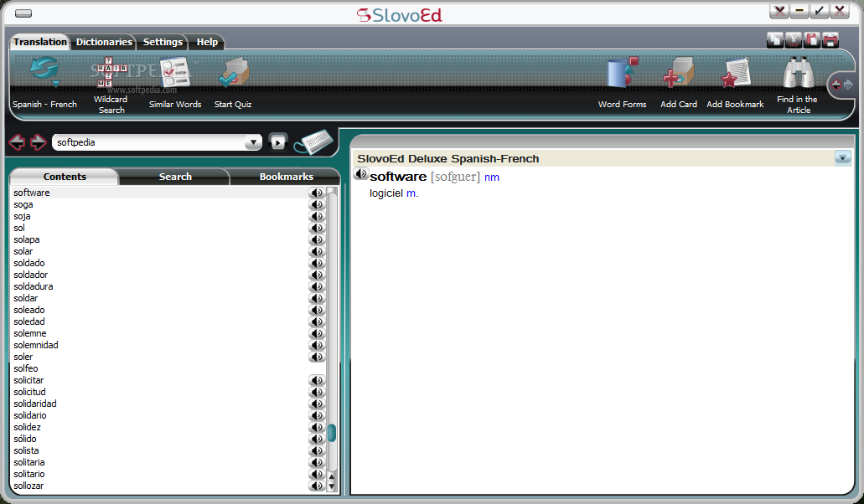The width and height of the screenshot is (864, 504).
Task: Click the list scrollbar up arrow
Action: pyautogui.click(x=331, y=476)
